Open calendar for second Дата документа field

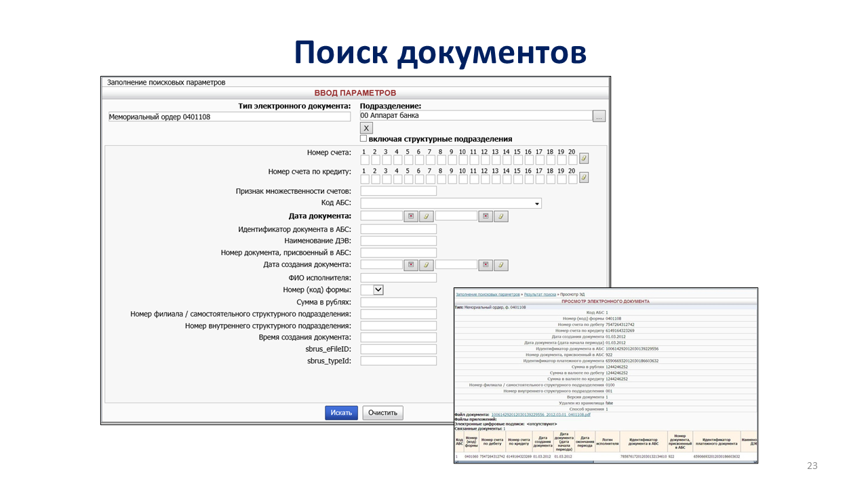point(486,216)
